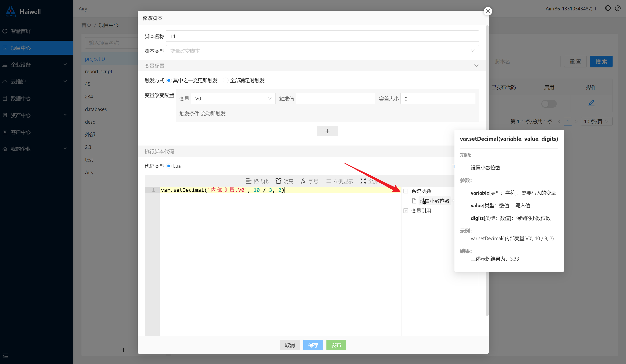Viewport: 626px width, 364px height.
Task: Click the fullscreen expand icon
Action: click(x=363, y=181)
